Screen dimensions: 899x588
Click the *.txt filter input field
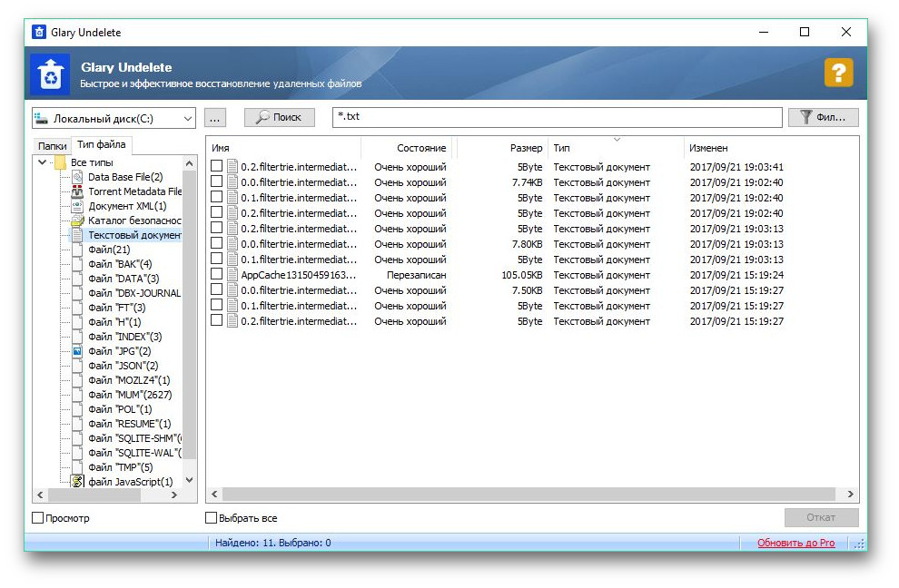[556, 117]
